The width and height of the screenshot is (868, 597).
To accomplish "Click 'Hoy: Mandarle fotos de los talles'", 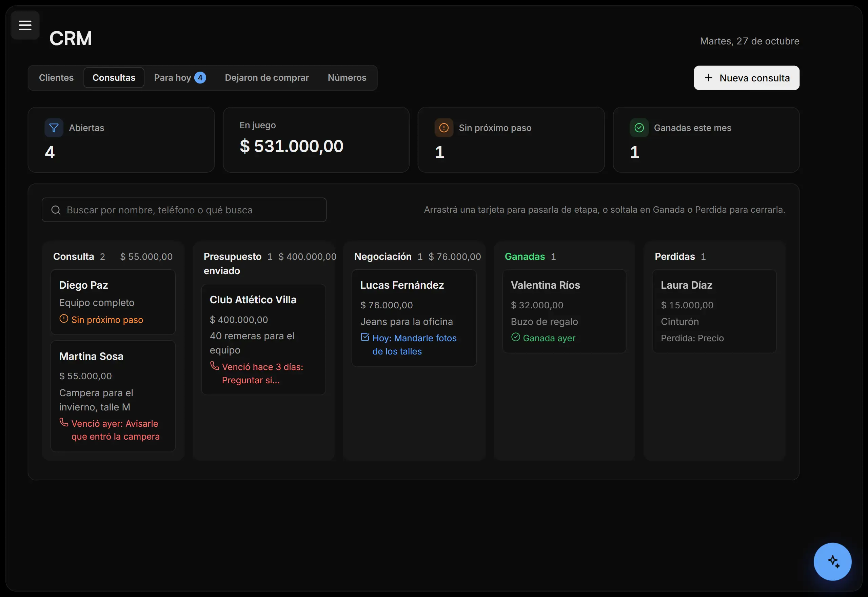I will (415, 345).
